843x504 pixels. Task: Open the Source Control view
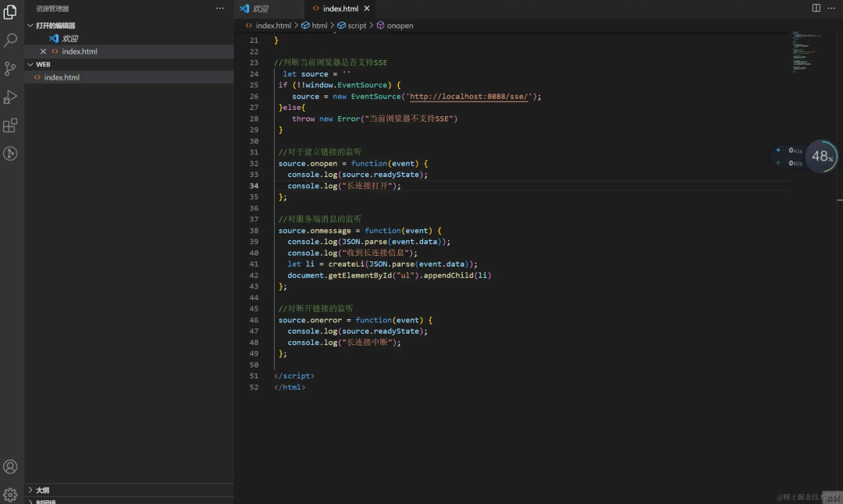pos(10,69)
